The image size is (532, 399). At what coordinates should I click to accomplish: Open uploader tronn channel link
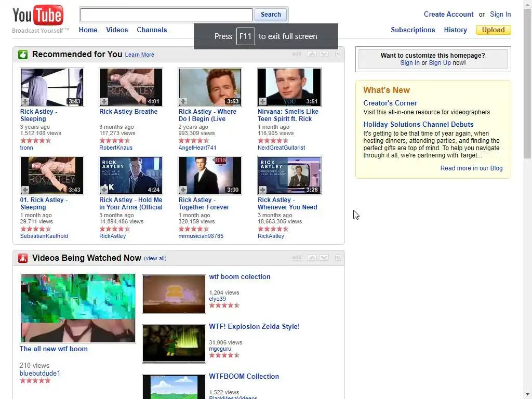(26, 148)
